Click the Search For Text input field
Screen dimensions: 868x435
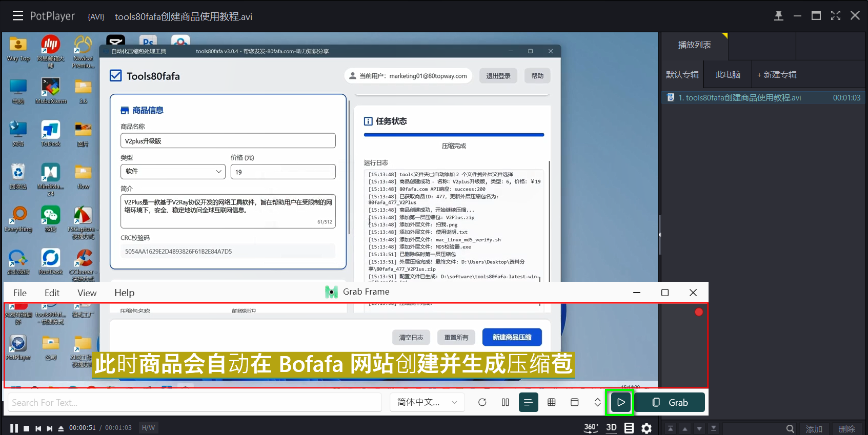coord(195,402)
